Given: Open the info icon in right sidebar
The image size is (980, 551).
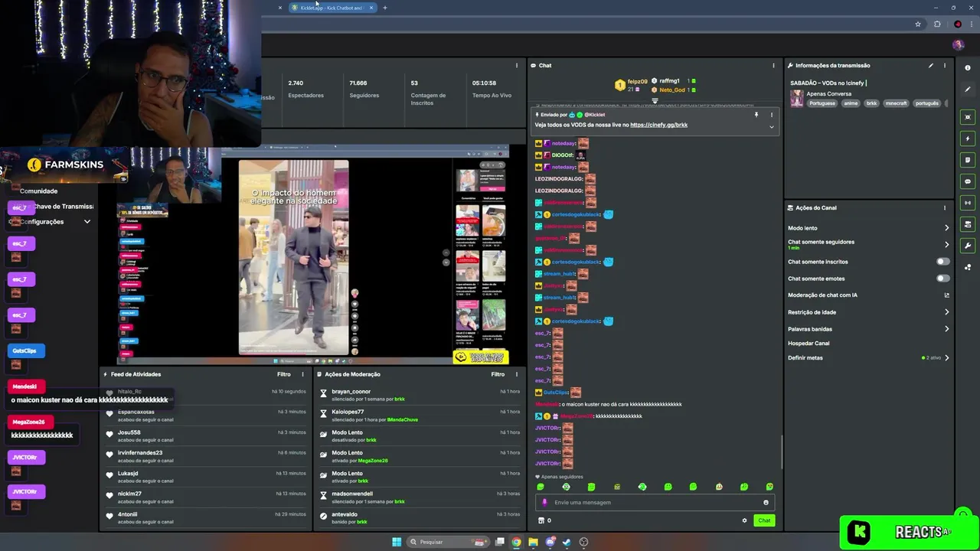Looking at the screenshot, I should pos(968,68).
